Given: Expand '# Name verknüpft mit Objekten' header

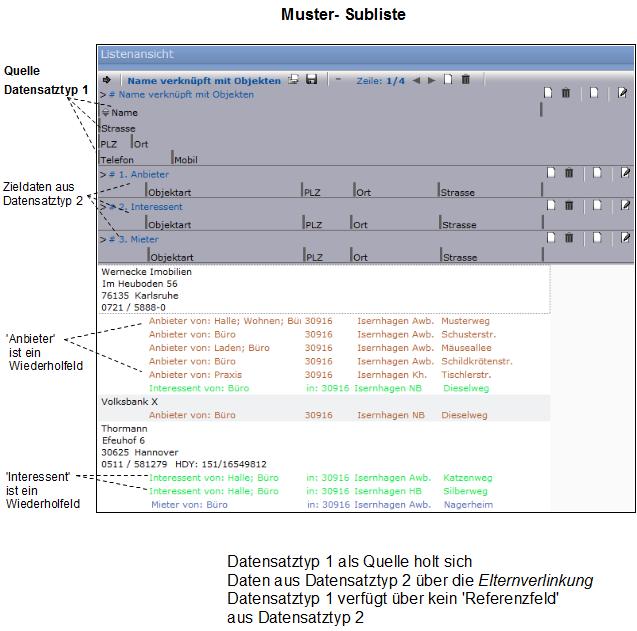Looking at the screenshot, I should click(175, 95).
